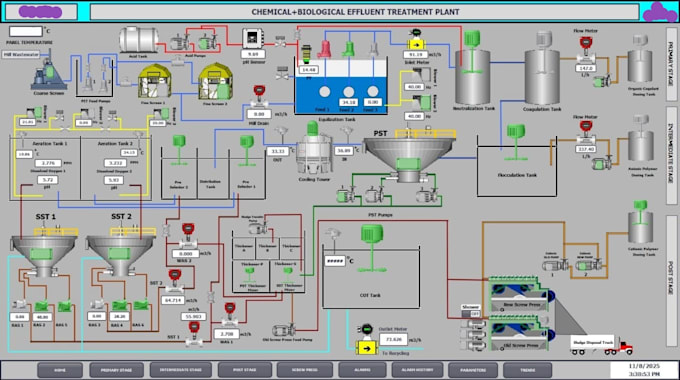Image resolution: width=680 pixels, height=380 pixels.
Task: Select Cationic polymer pump 2
Action: pyautogui.click(x=589, y=264)
